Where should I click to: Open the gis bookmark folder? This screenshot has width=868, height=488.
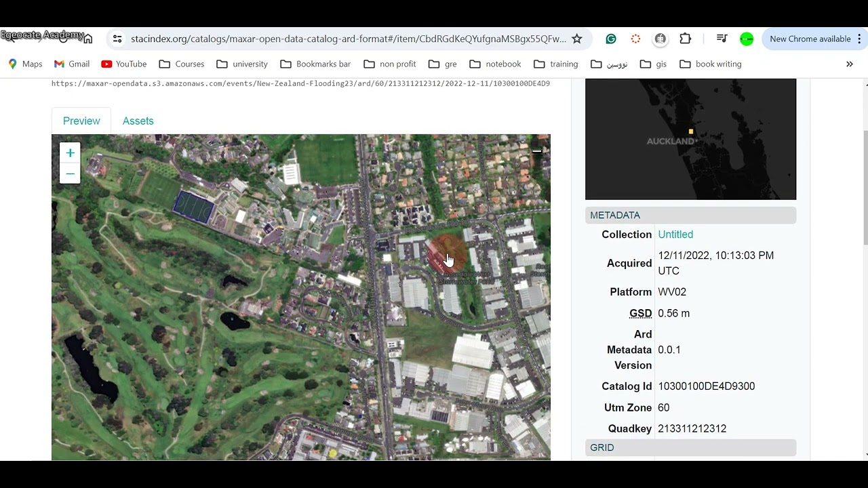click(x=654, y=64)
